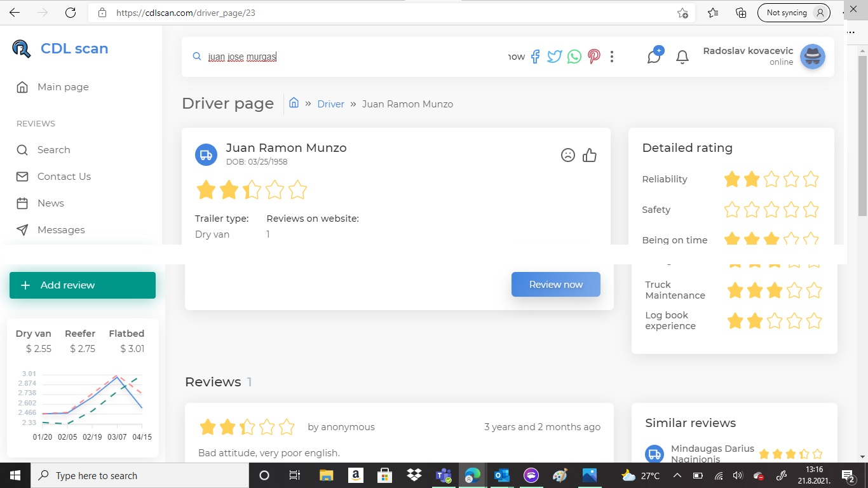Image resolution: width=868 pixels, height=488 pixels.
Task: Share on Pinterest using its icon
Action: click(594, 57)
